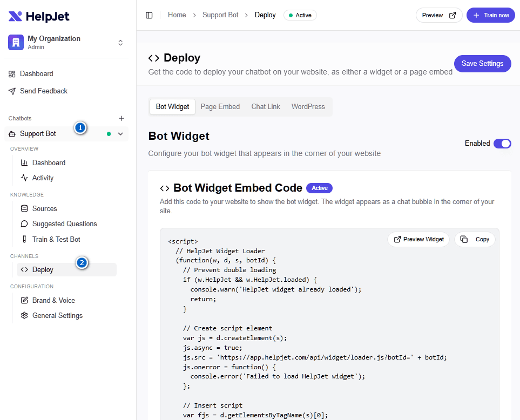Click the Train & Test Bot test tube icon

(24, 239)
